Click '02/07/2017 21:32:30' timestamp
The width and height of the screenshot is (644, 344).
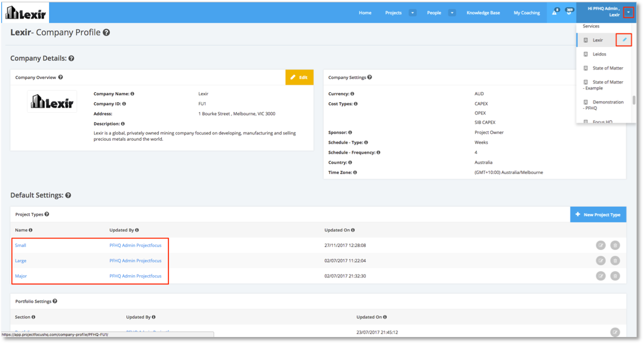[345, 276]
